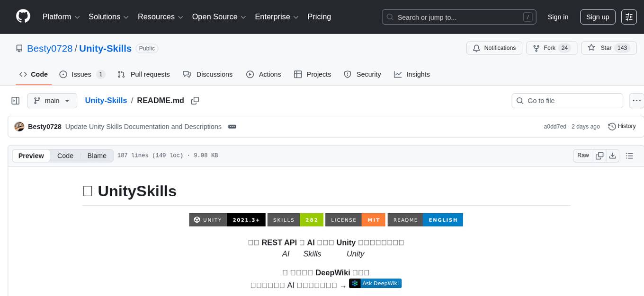
Task: Go to the Pull requests tab
Action: click(143, 74)
